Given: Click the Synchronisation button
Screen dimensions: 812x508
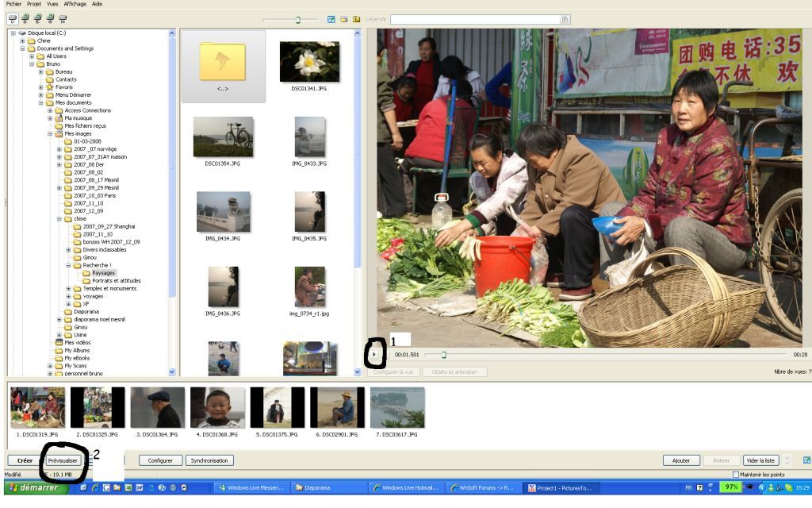Looking at the screenshot, I should pyautogui.click(x=209, y=460).
